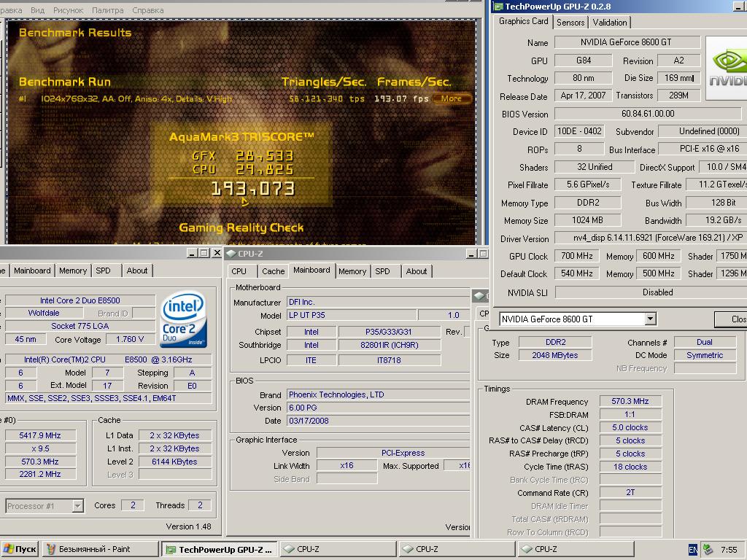The height and width of the screenshot is (560, 747).
Task: Click the Phoenix Technologies, LTD BIOS brand
Action: (379, 394)
